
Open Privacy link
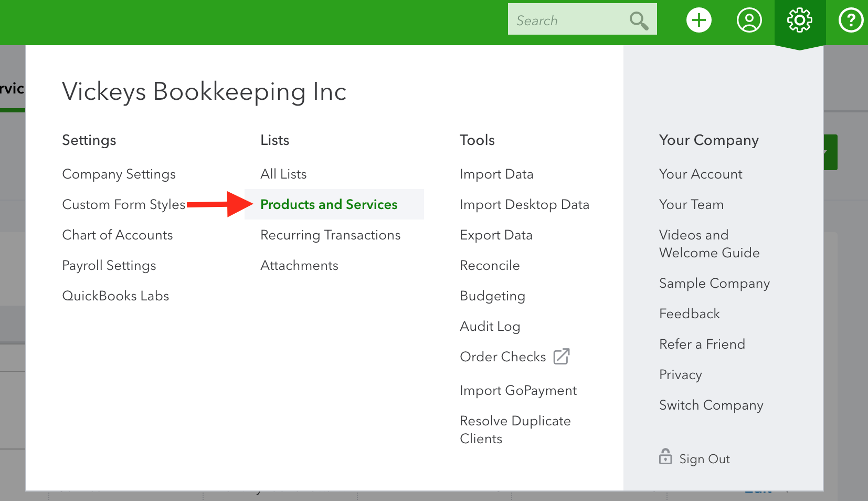pos(680,375)
